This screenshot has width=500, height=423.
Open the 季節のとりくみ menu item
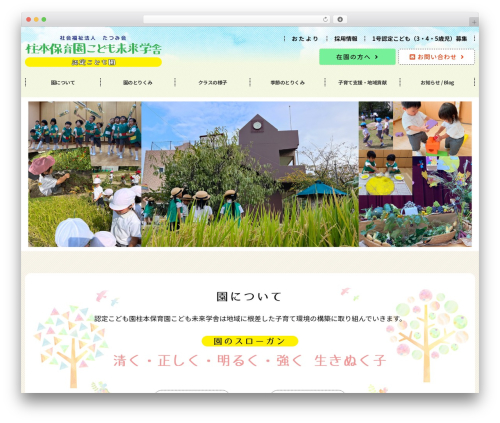click(x=287, y=82)
